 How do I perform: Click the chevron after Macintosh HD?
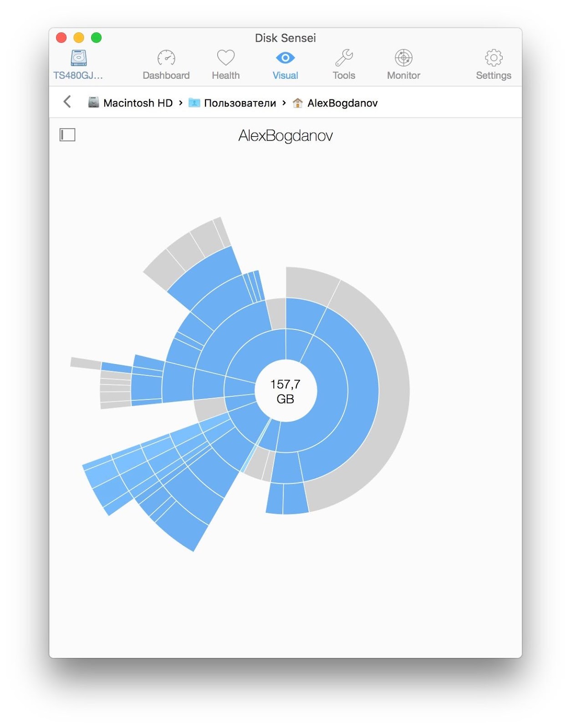tap(181, 103)
